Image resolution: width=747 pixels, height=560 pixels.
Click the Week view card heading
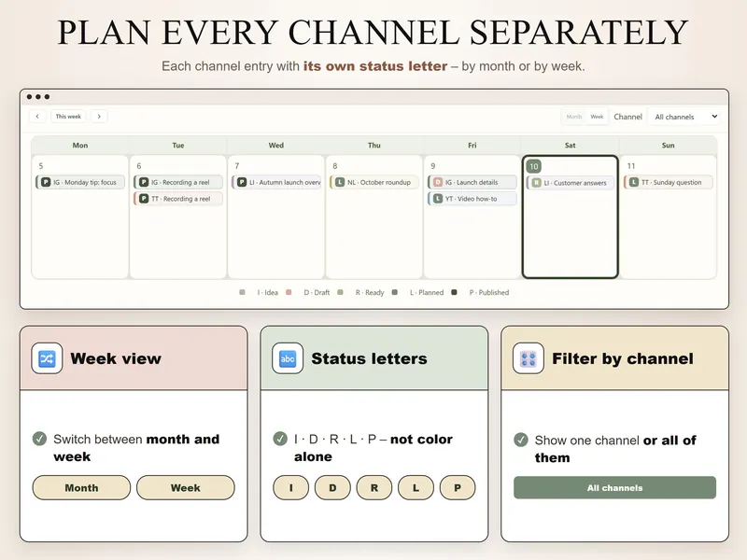point(116,358)
